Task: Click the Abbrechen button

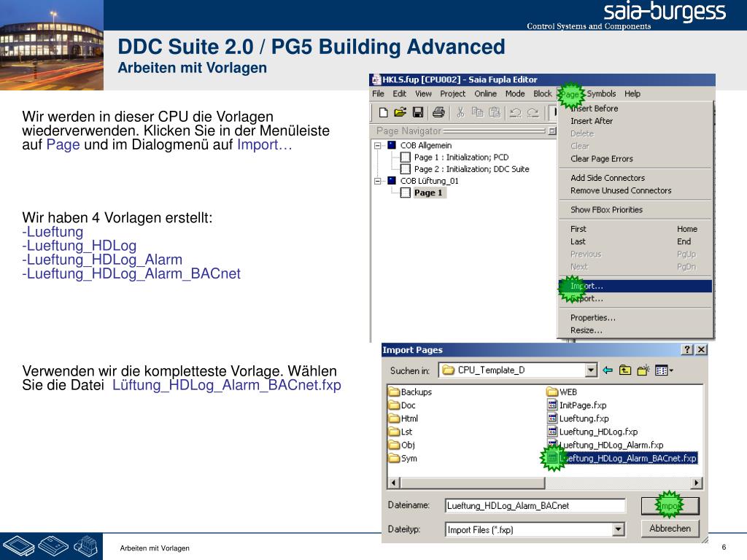Action: [x=670, y=528]
